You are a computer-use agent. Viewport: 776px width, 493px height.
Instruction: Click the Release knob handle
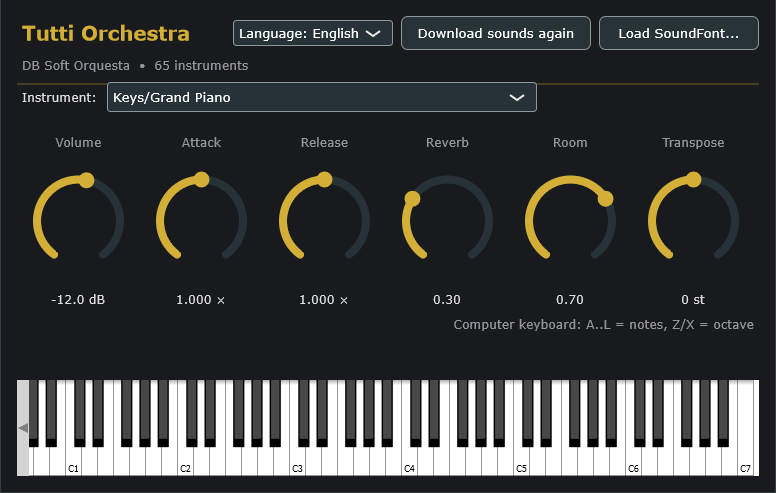tap(325, 179)
